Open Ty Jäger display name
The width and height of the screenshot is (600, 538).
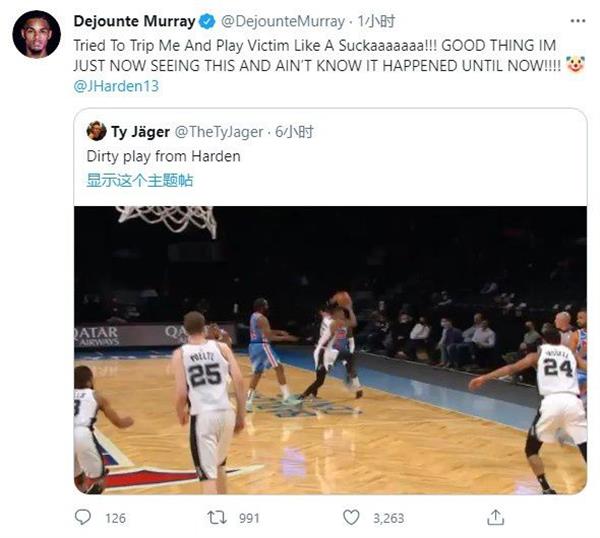140,132
